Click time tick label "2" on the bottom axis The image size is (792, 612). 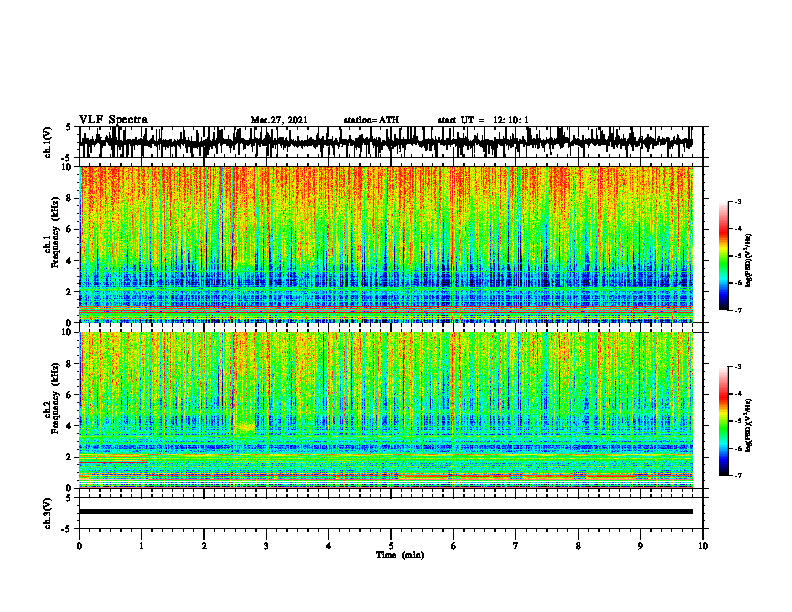[x=204, y=546]
